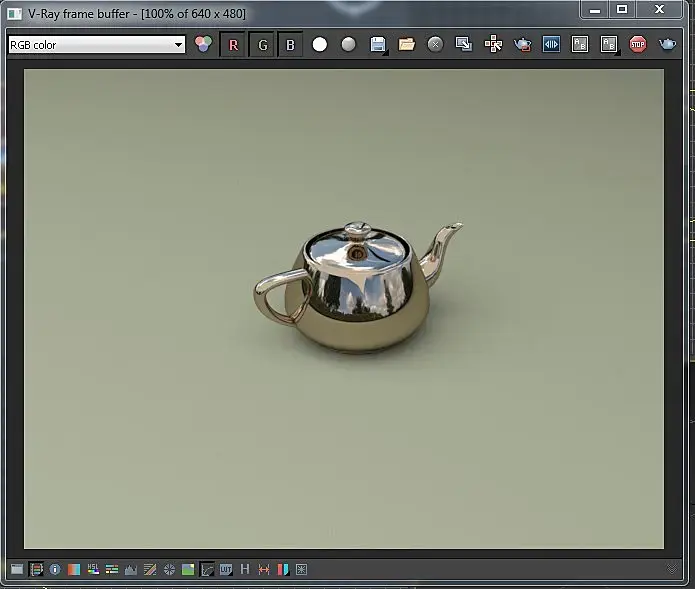Switch to RGB channels view icon
This screenshot has height=589, width=695.
point(204,45)
